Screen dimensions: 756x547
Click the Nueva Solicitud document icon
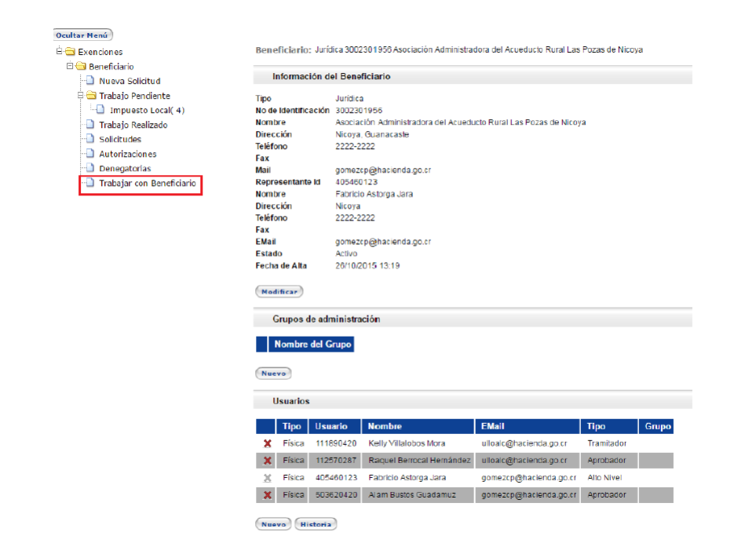coord(89,81)
